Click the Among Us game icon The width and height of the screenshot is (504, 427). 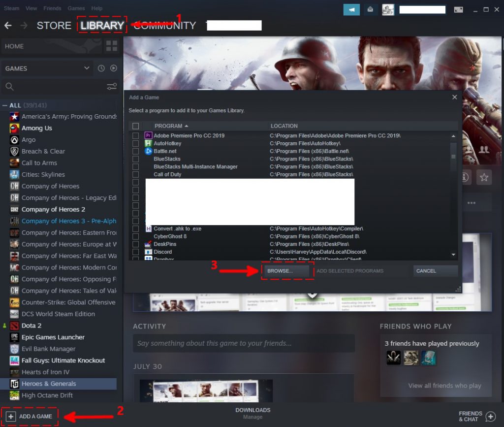click(x=14, y=128)
